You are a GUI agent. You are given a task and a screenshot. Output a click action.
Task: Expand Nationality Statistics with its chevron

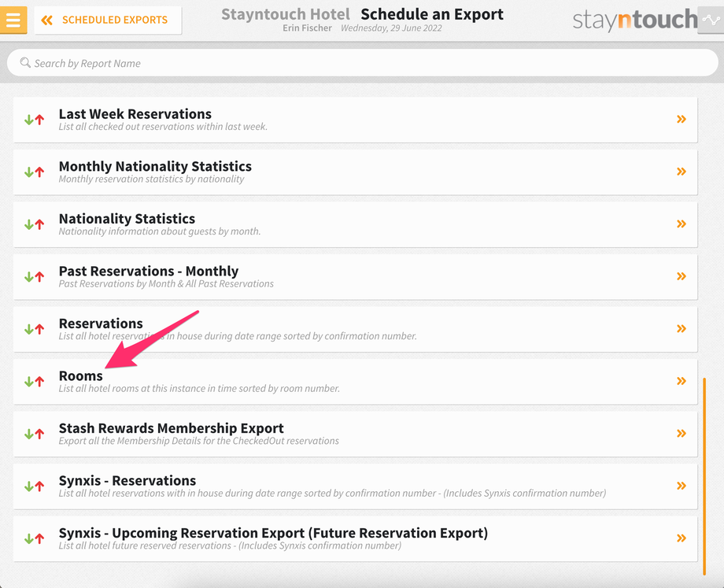click(681, 224)
